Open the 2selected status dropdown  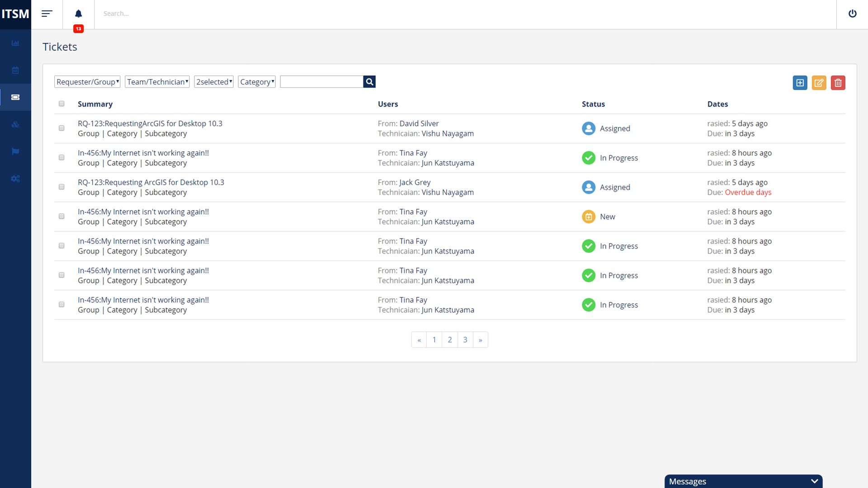(x=213, y=82)
